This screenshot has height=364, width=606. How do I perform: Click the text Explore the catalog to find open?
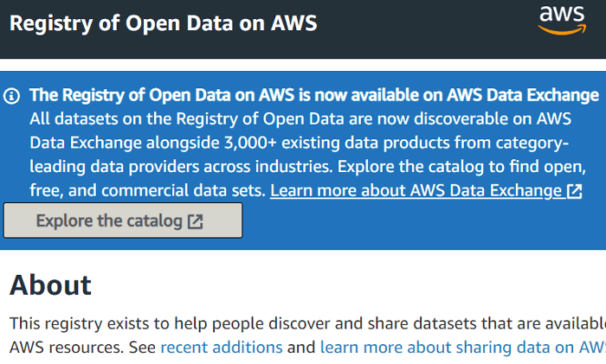(x=461, y=167)
